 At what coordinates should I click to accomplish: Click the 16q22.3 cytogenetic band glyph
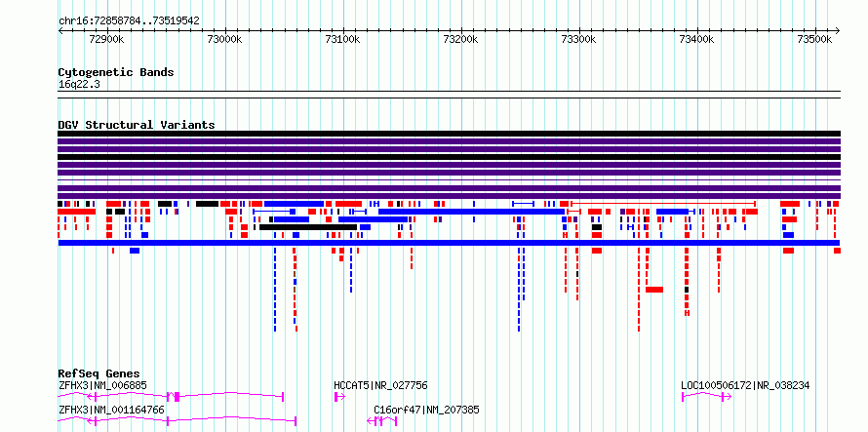coord(449,95)
